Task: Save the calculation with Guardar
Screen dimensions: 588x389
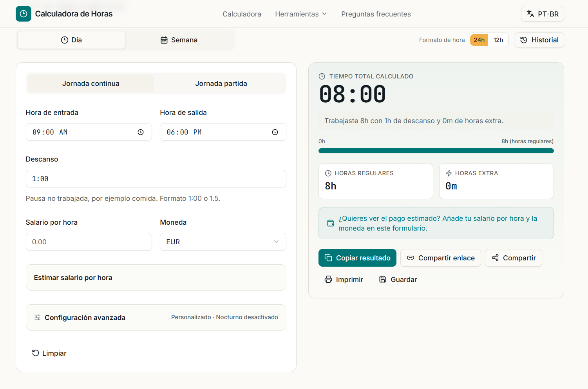Action: tap(398, 279)
